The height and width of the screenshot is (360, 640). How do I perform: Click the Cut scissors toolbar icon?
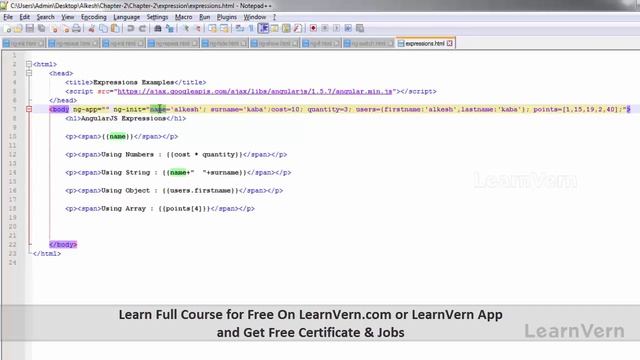click(x=91, y=28)
